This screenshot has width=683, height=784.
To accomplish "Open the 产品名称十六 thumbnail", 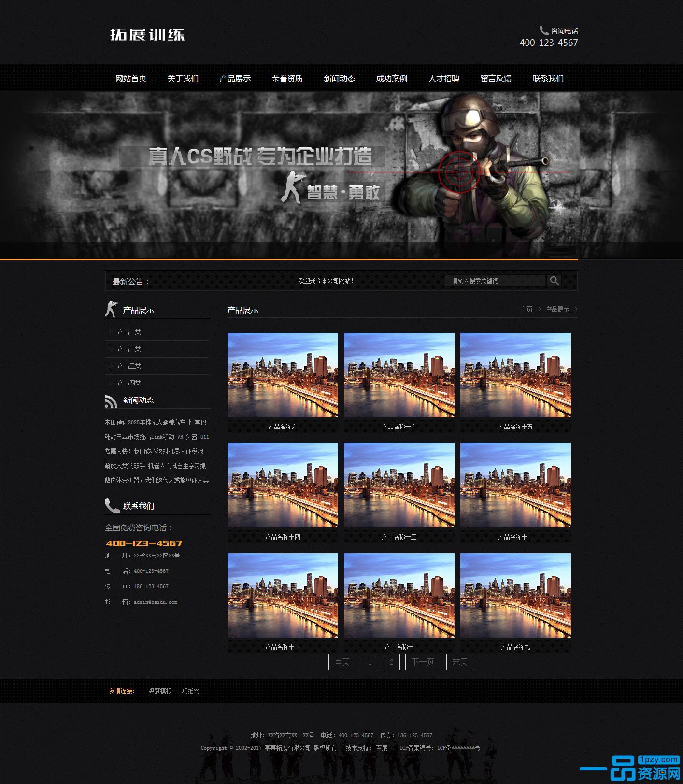I will 399,375.
